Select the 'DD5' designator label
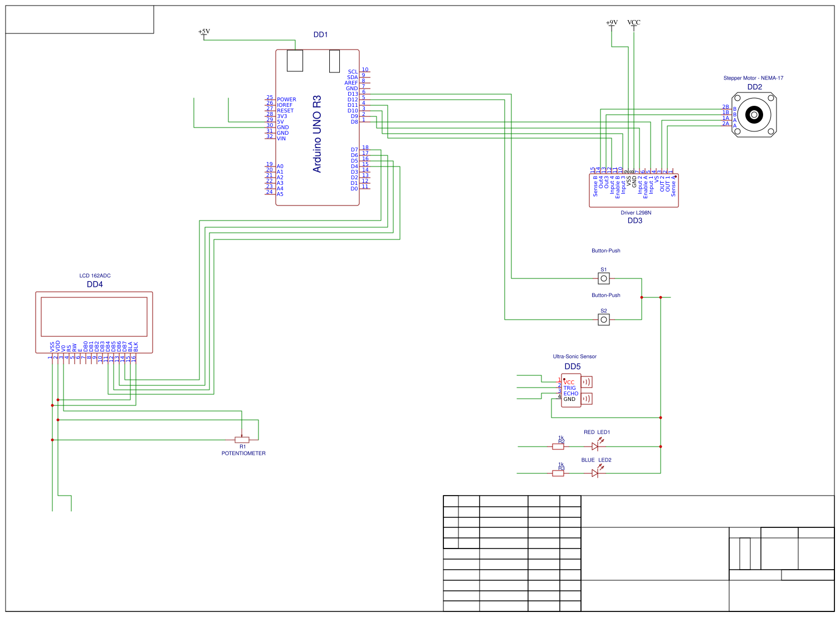This screenshot has width=840, height=617. 573,366
